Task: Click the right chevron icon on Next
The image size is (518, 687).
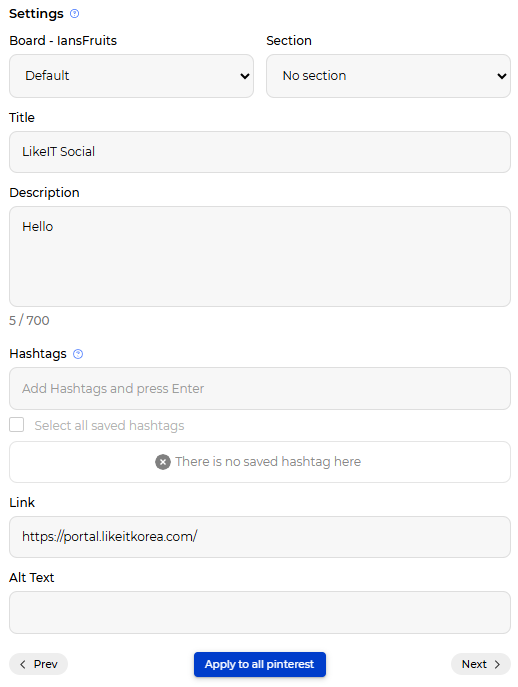Action: click(497, 664)
